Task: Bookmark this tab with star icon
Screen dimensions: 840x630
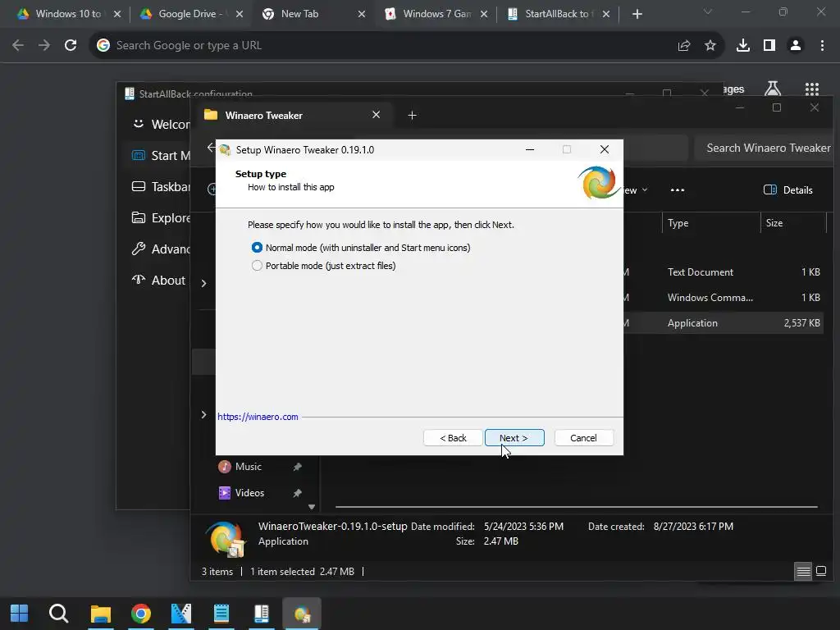Action: pos(710,46)
